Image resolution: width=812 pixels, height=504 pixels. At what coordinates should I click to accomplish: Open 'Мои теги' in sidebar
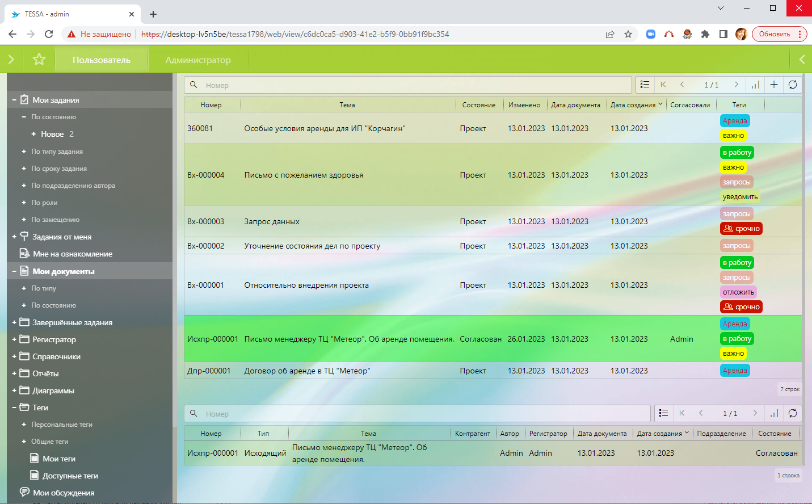pos(59,459)
